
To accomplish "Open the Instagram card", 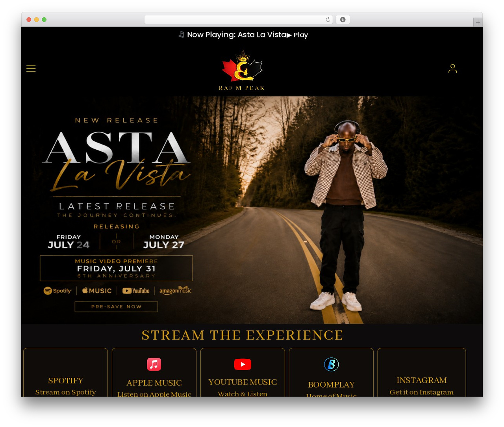I will pyautogui.click(x=422, y=372).
